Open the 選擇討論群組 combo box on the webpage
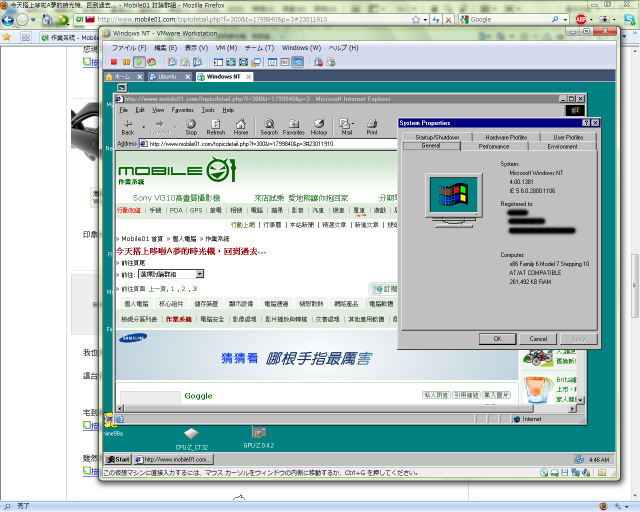This screenshot has height=512, width=640. [x=171, y=274]
